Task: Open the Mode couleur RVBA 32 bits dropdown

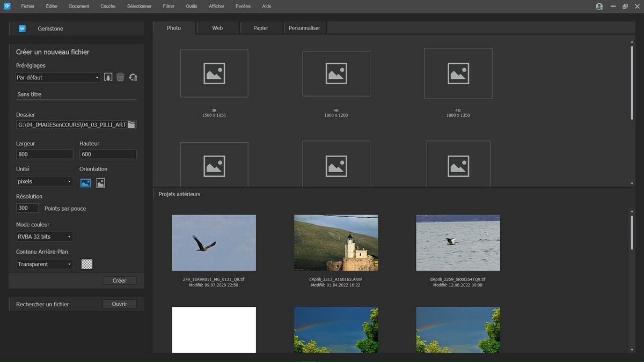Action: click(45, 237)
